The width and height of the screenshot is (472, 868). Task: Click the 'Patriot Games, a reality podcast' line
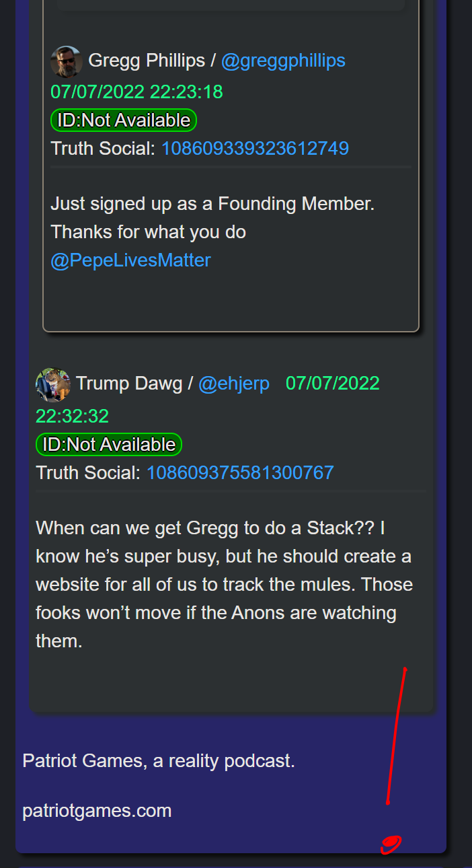coord(159,761)
